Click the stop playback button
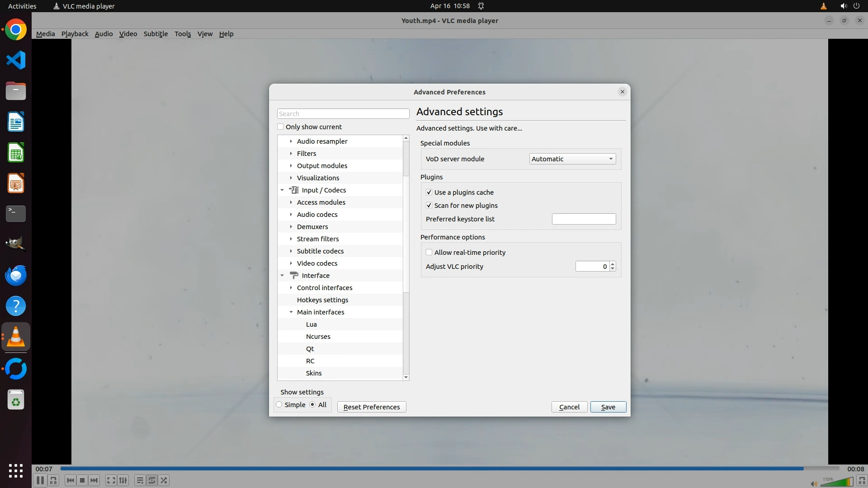This screenshot has width=868, height=488. [82, 480]
